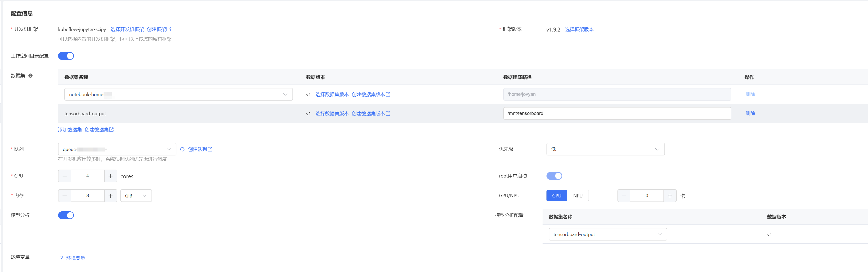Select the NPU tab
The width and height of the screenshot is (868, 272).
click(578, 196)
